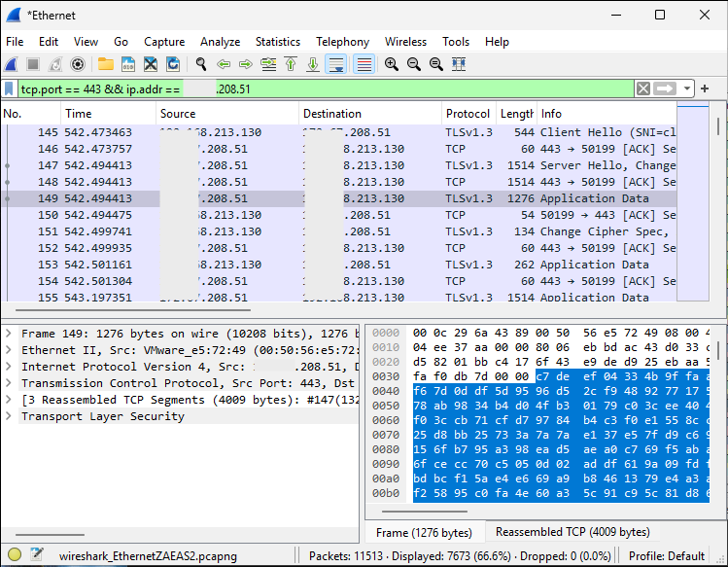
Task: Open the Edit menu
Action: click(49, 42)
